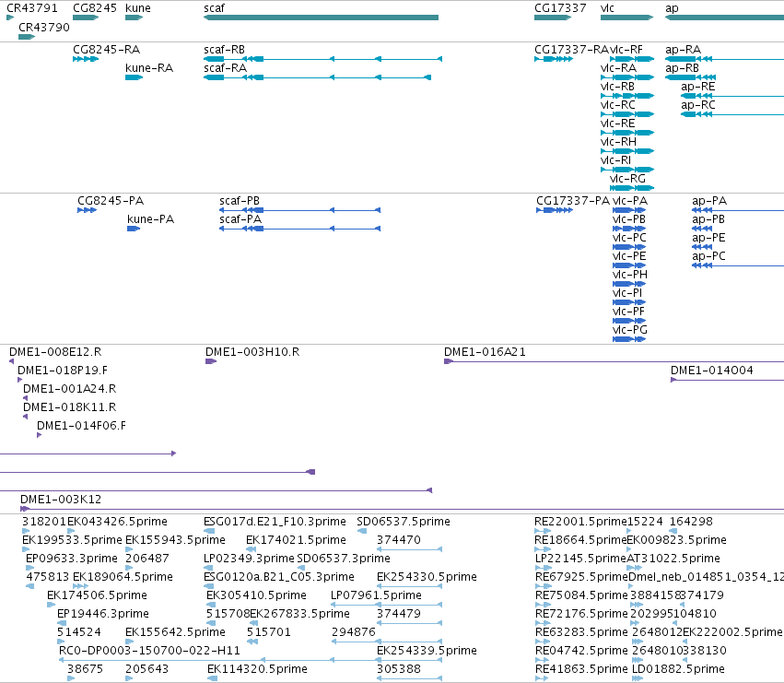This screenshot has height=683, width=784.
Task: Click the kune-RA transcript label
Action: (x=149, y=67)
